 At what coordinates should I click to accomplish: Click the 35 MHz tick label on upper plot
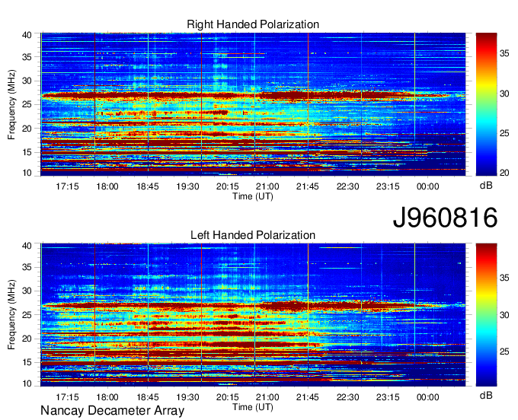(x=27, y=57)
